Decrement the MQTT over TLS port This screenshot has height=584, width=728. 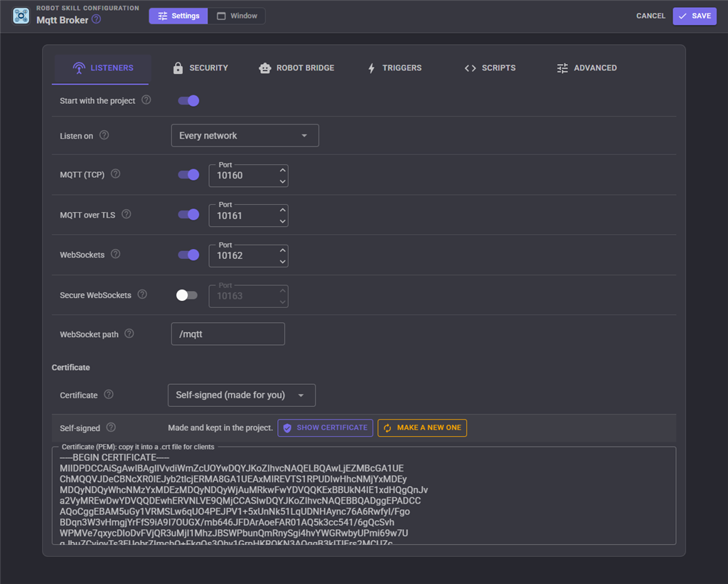[x=283, y=221]
